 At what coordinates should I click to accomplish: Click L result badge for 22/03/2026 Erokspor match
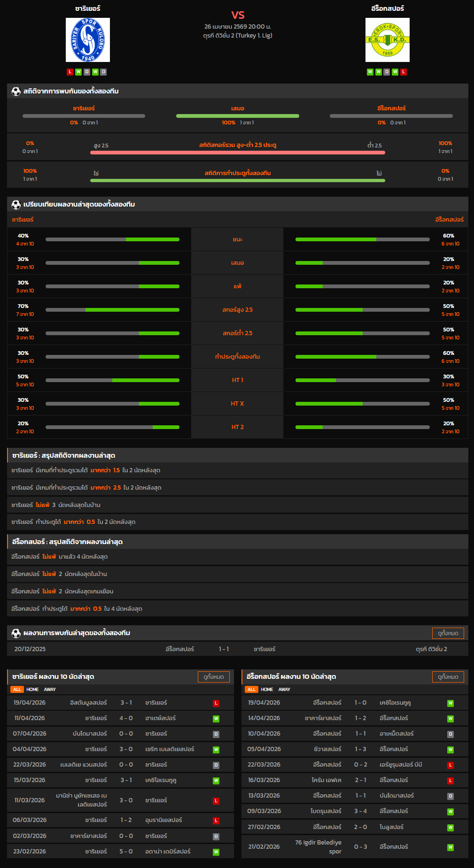coord(451,765)
